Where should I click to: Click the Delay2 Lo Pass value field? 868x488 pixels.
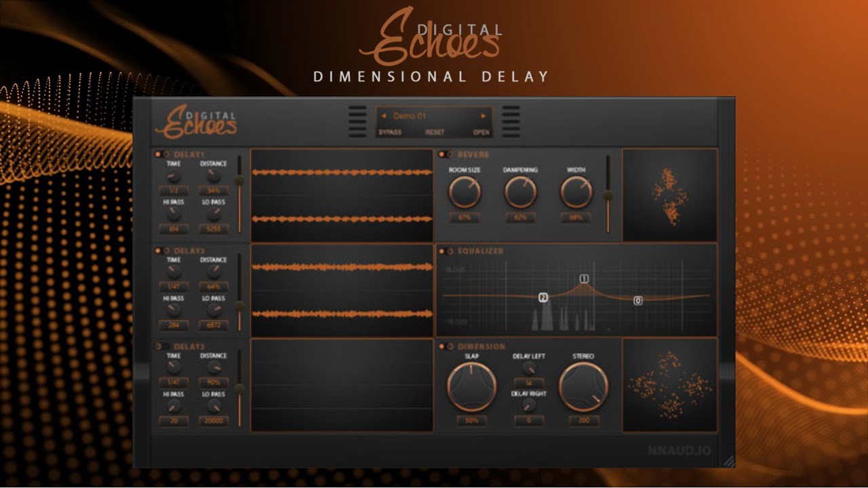[214, 326]
